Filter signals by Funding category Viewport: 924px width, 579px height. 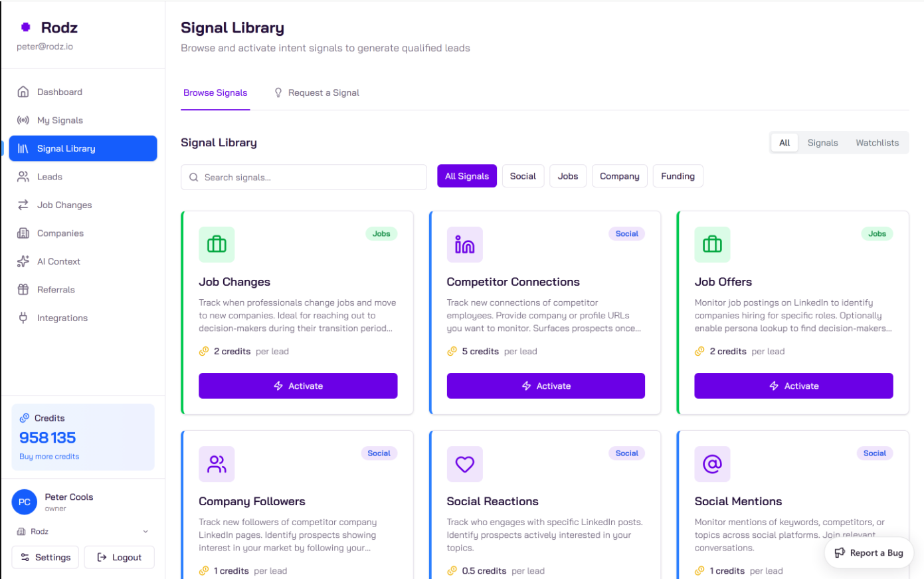pos(678,176)
